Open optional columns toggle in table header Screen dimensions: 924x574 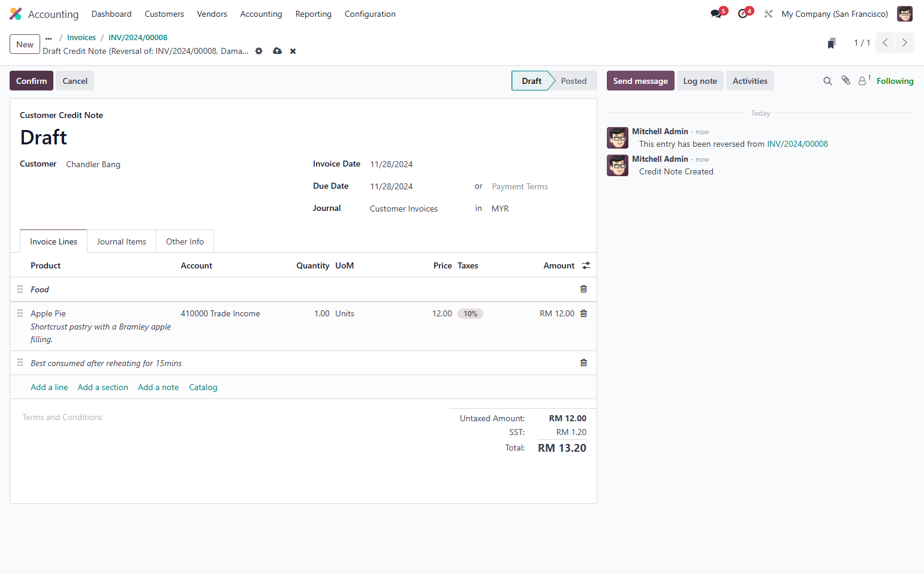click(x=586, y=265)
